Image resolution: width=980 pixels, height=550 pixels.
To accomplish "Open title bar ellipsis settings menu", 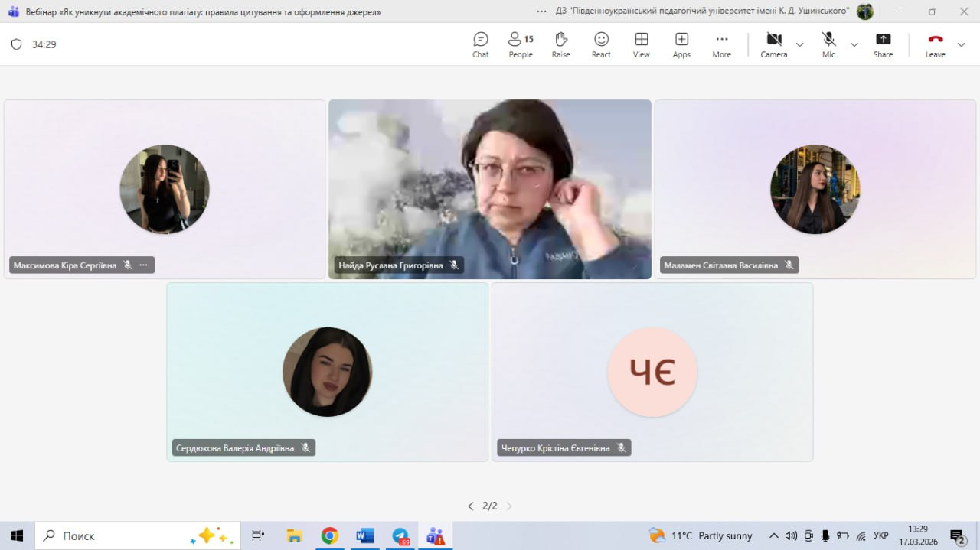I will coord(542,11).
